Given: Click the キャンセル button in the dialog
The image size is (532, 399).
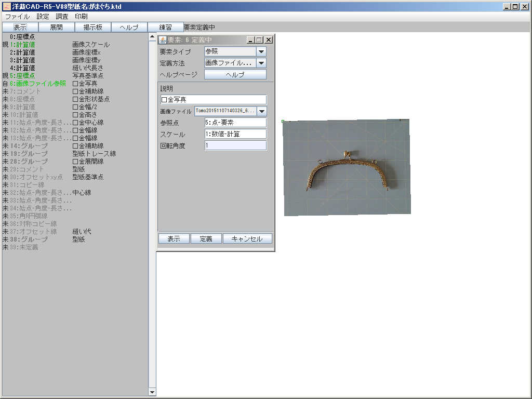Looking at the screenshot, I should 247,239.
